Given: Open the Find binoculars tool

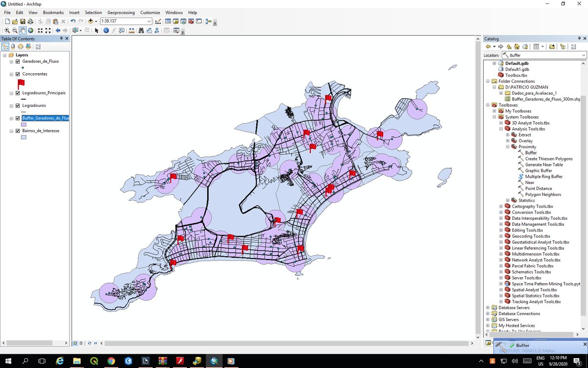Looking at the screenshot, I should pos(141,30).
